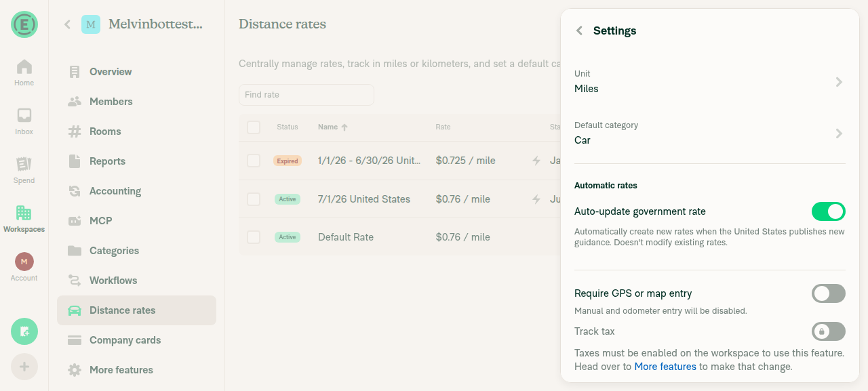Open the Unit Miles setting chevron
The height and width of the screenshot is (391, 868).
(x=839, y=82)
